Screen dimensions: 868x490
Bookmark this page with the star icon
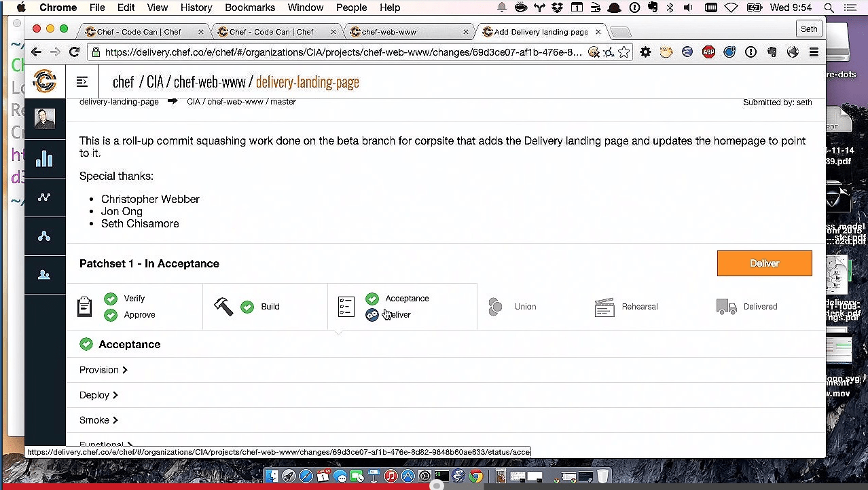pyautogui.click(x=623, y=52)
